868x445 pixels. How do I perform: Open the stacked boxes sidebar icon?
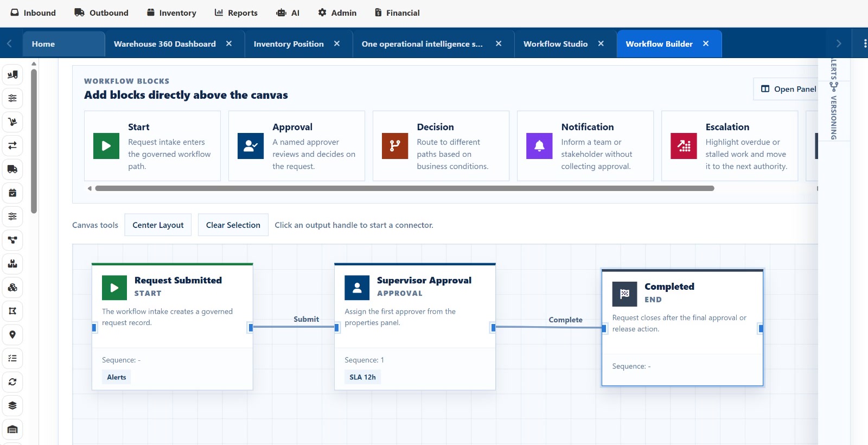12,264
